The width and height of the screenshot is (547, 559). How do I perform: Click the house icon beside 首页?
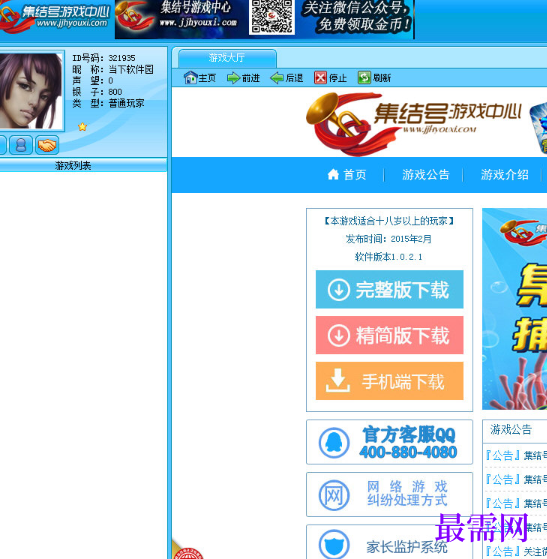pos(333,174)
